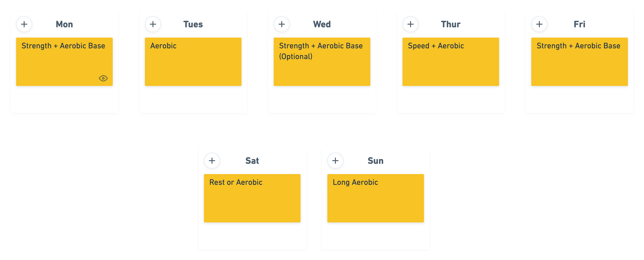Click the Wed column heading
Viewport: 644px width, 260px height.
pyautogui.click(x=322, y=24)
